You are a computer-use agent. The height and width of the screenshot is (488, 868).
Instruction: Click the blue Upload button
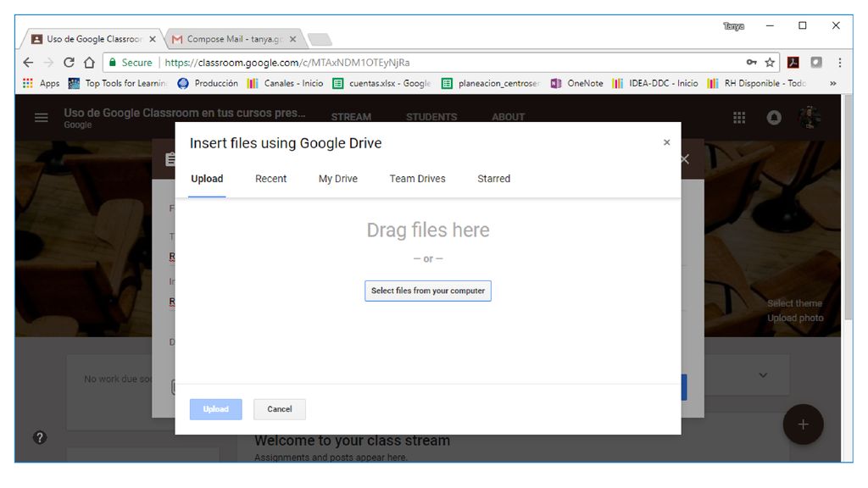click(x=216, y=409)
